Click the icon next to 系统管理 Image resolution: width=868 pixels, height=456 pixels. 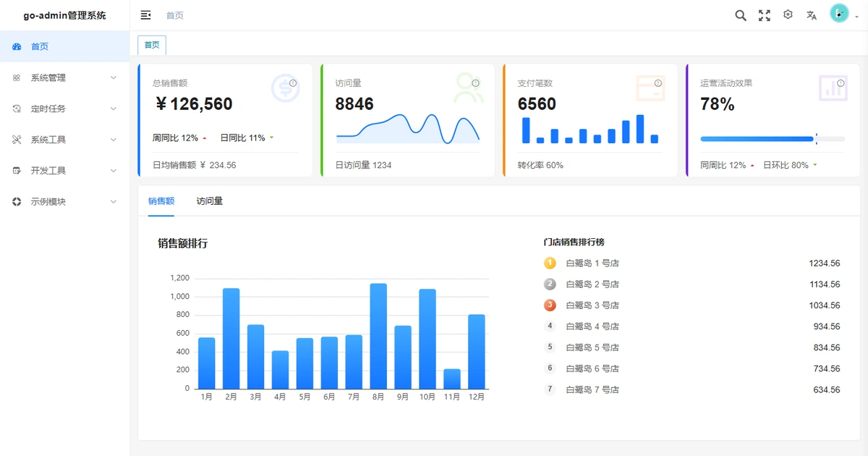coord(17,77)
